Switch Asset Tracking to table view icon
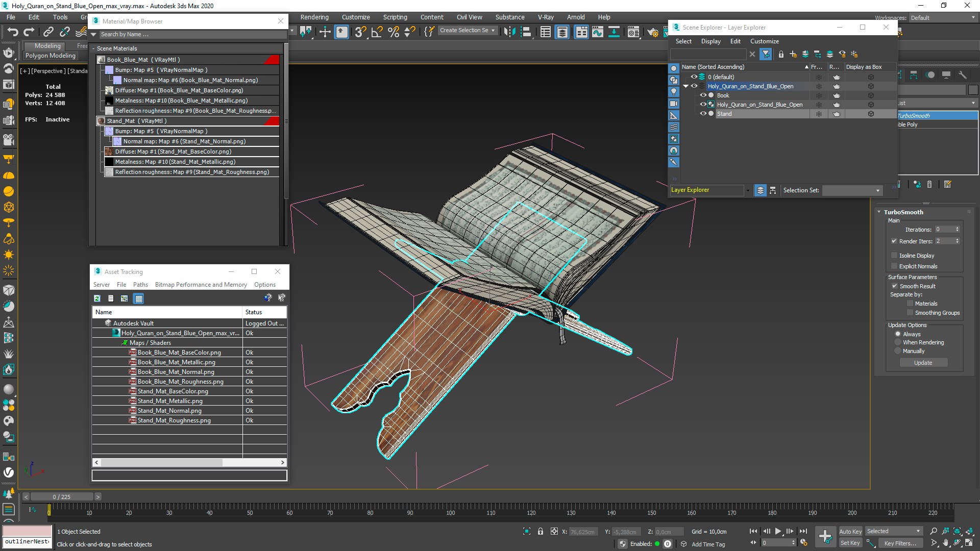980x551 pixels. click(x=138, y=298)
